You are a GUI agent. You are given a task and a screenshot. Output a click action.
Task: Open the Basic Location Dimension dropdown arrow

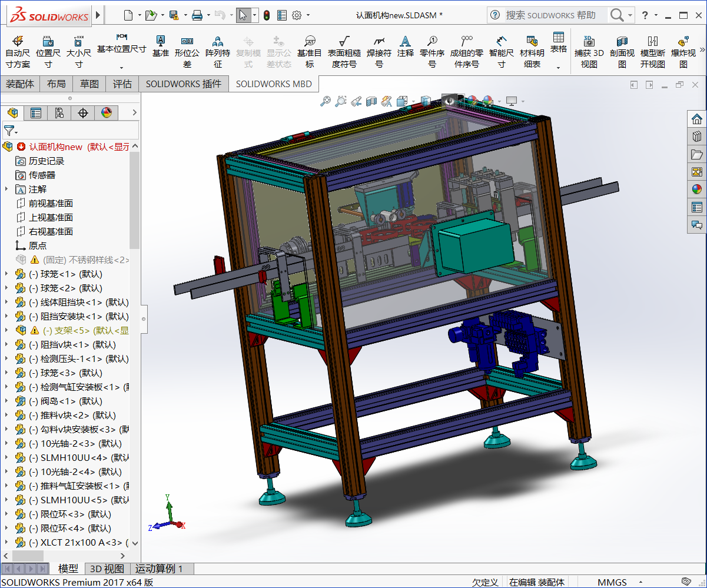pyautogui.click(x=122, y=68)
